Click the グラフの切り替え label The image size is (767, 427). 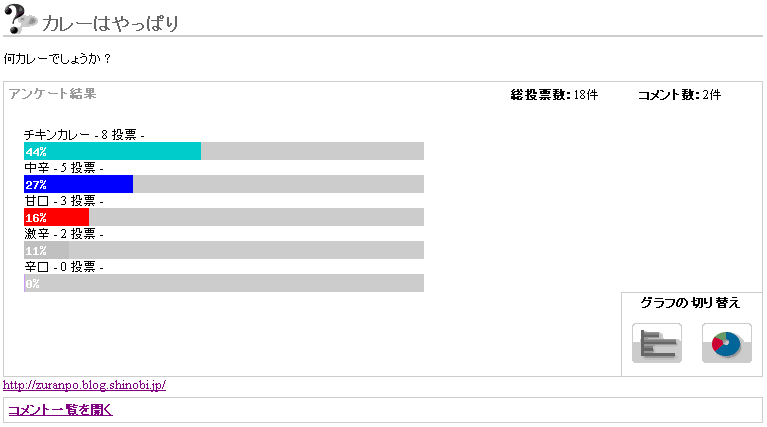click(689, 303)
